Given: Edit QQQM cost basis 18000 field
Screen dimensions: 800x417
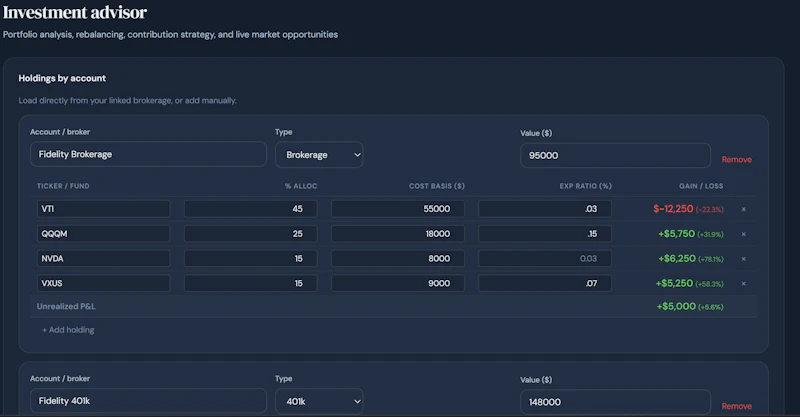Looking at the screenshot, I should pos(397,234).
